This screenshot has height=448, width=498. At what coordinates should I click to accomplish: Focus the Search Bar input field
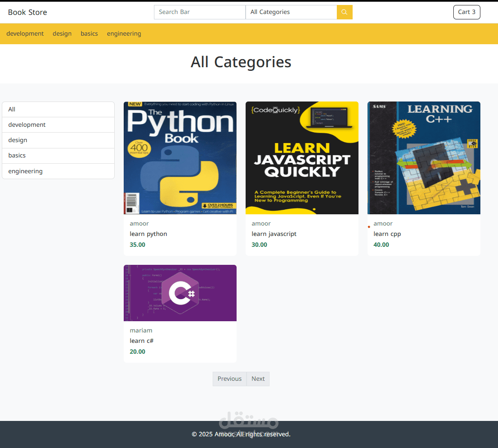pos(200,12)
